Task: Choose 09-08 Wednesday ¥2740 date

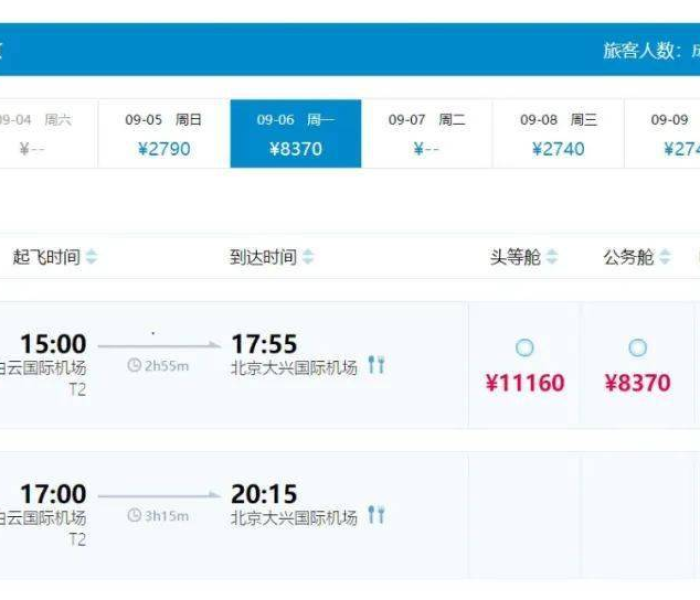Action: pyautogui.click(x=558, y=134)
